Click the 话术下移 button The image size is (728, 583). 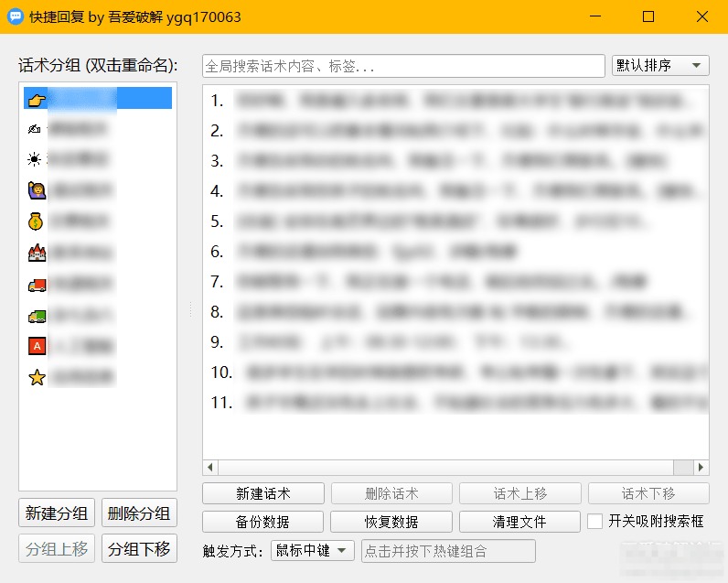[648, 493]
